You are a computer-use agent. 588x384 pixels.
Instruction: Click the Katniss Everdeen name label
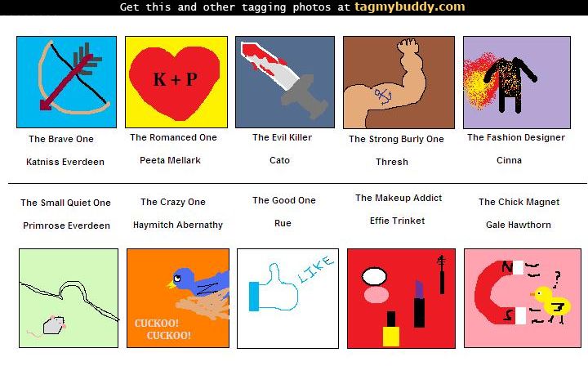pyautogui.click(x=65, y=162)
